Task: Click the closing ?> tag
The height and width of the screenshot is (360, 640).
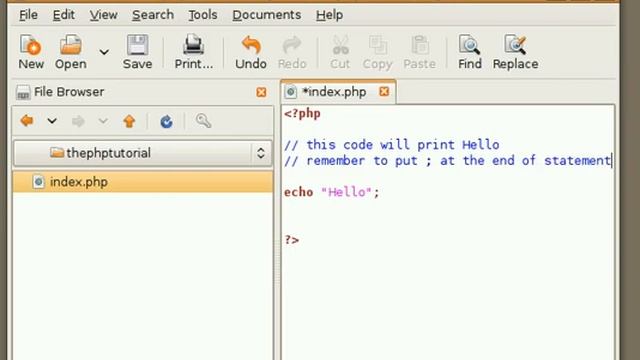Action: (292, 240)
